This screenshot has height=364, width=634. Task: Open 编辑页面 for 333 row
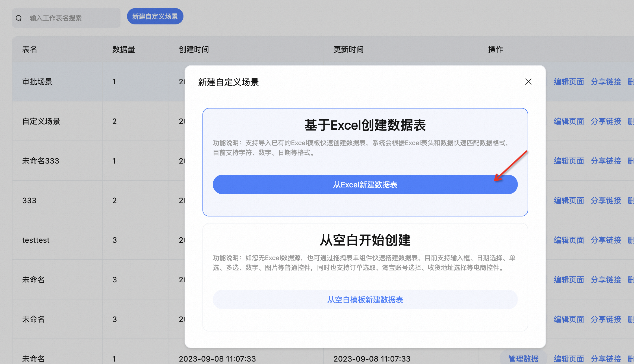click(569, 200)
